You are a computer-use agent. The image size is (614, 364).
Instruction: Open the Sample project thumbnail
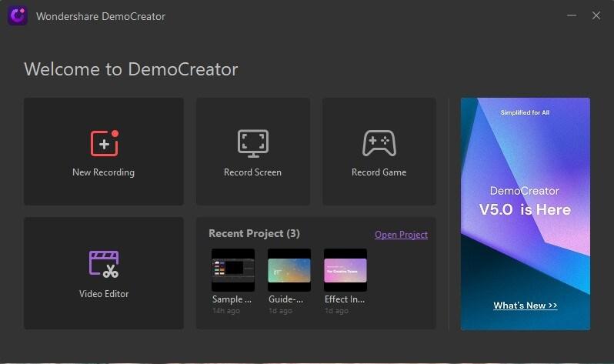[x=233, y=270]
